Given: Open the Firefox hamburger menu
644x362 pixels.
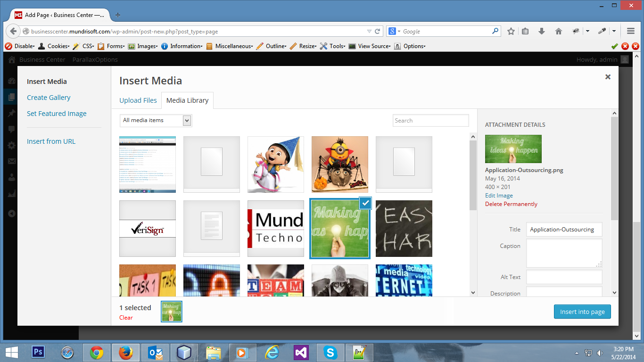Looking at the screenshot, I should pyautogui.click(x=631, y=32).
